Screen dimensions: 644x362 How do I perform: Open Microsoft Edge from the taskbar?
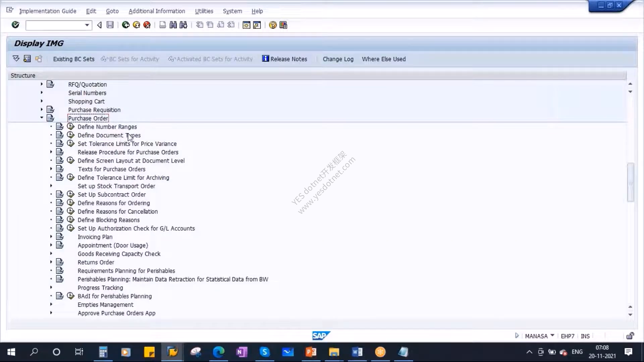point(218,352)
